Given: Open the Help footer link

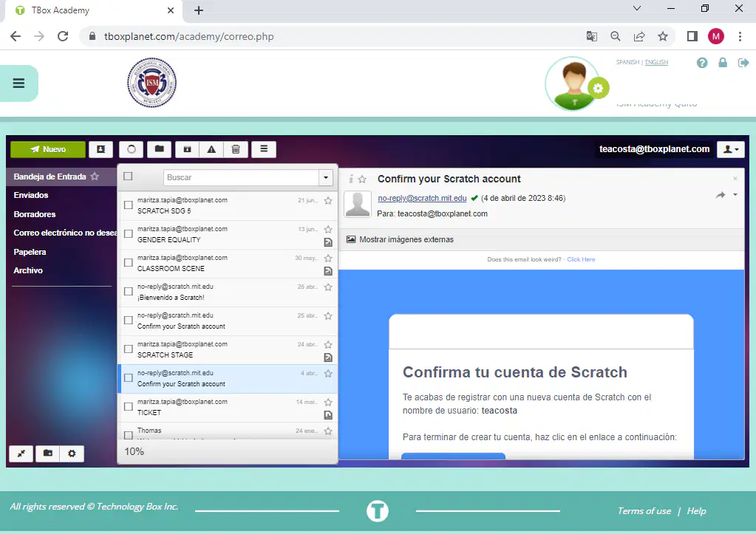Looking at the screenshot, I should [696, 511].
